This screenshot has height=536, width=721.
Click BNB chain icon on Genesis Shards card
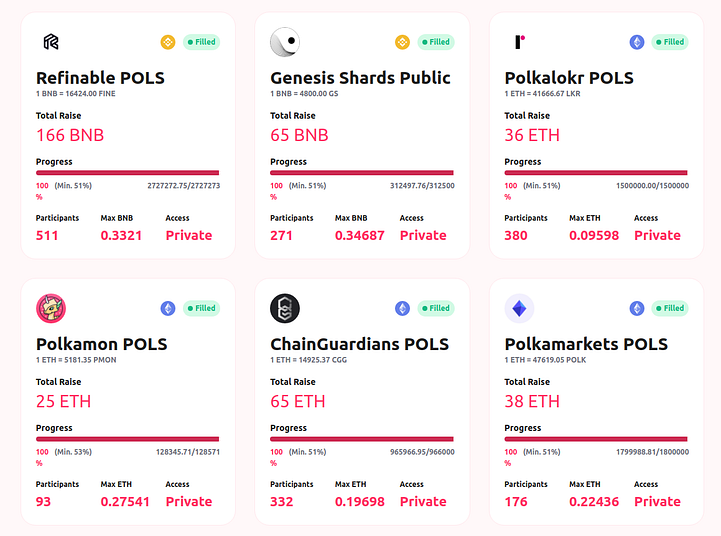(x=403, y=42)
